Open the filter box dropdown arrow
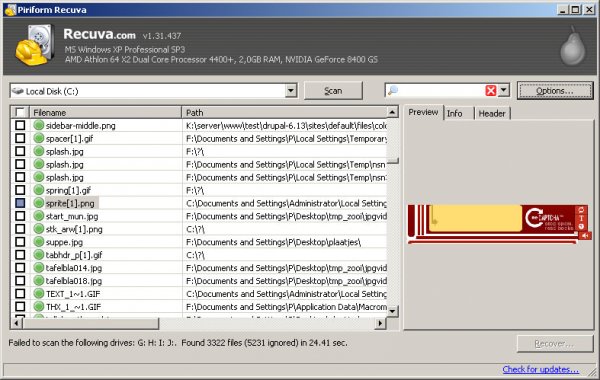The height and width of the screenshot is (380, 600). (x=504, y=91)
